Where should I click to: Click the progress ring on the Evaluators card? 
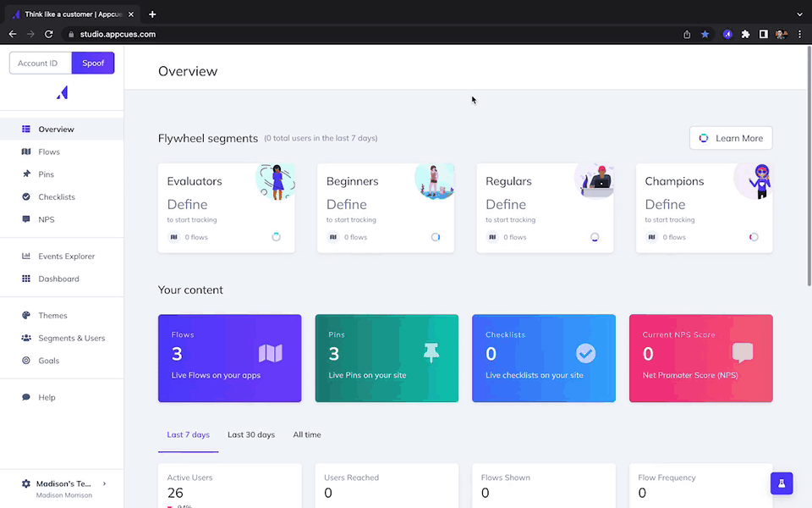[x=276, y=237]
